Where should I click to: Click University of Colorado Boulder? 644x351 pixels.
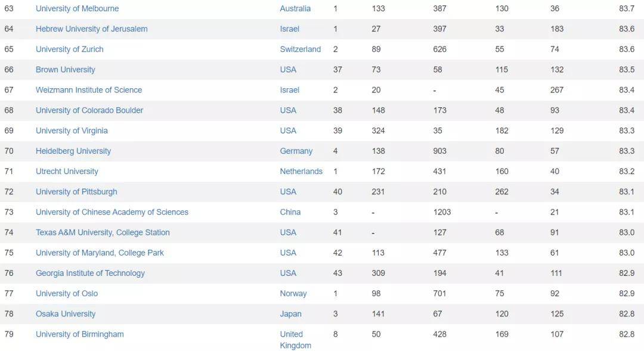click(89, 110)
